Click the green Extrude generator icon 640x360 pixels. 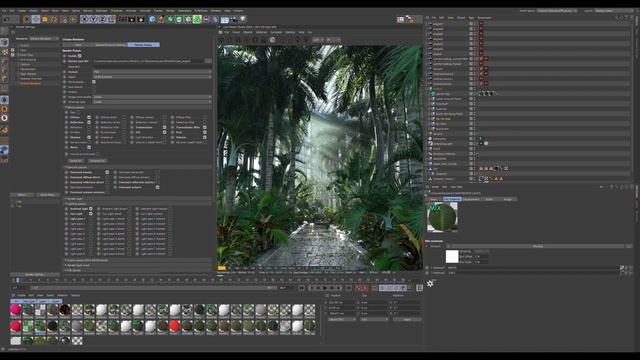click(x=179, y=19)
